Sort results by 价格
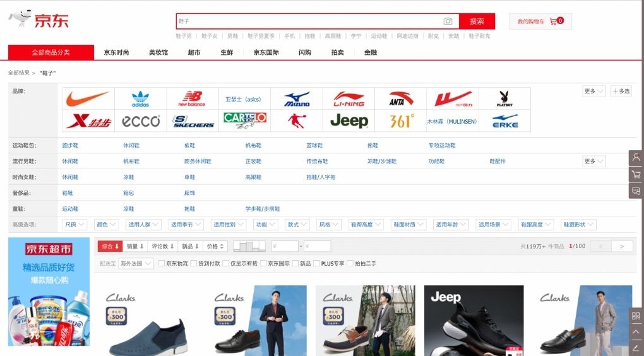The width and height of the screenshot is (644, 356). 215,246
